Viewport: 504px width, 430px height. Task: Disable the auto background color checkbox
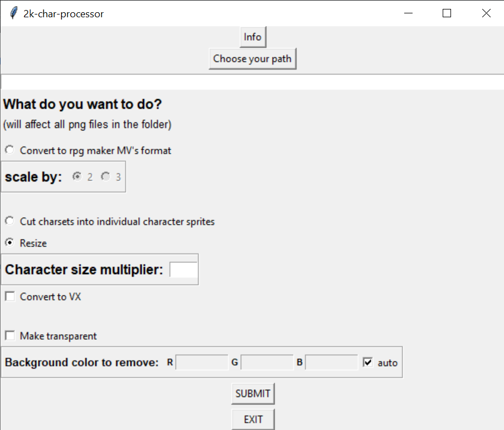point(367,361)
